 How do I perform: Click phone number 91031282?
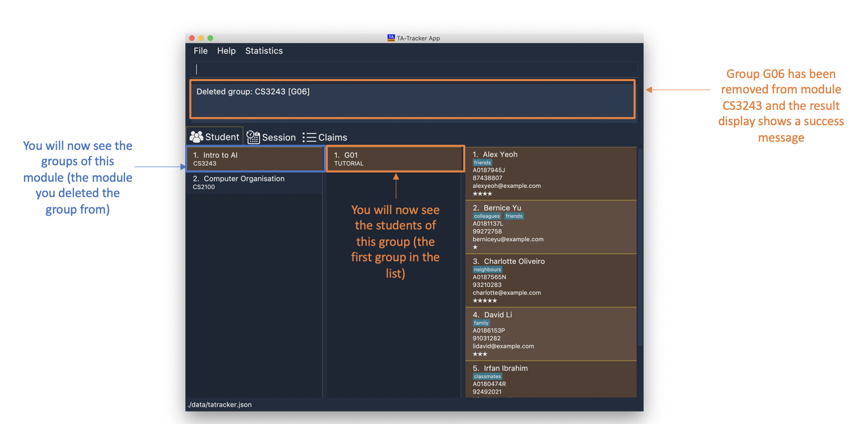(487, 338)
